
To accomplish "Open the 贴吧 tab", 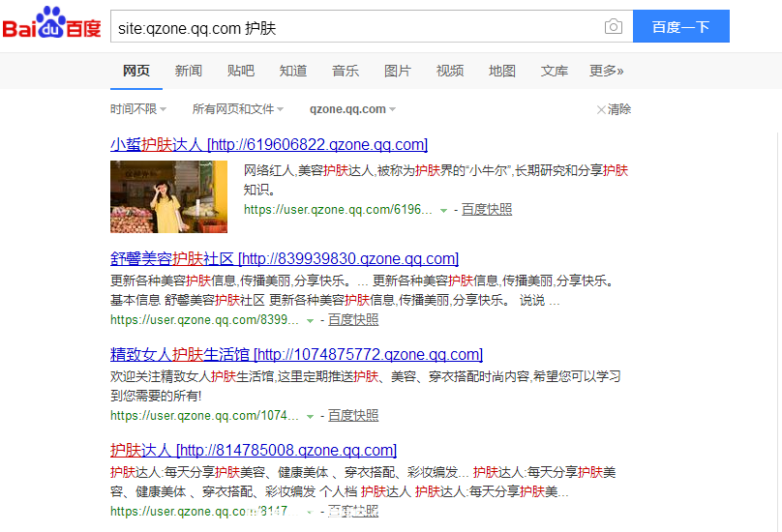I will point(241,71).
